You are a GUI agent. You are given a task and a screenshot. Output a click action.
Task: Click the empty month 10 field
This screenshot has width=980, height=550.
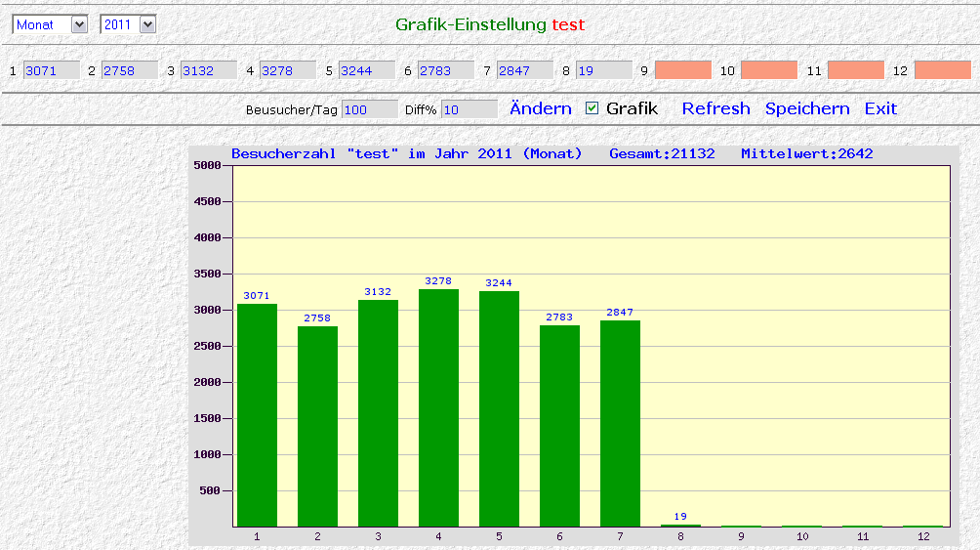click(x=769, y=70)
